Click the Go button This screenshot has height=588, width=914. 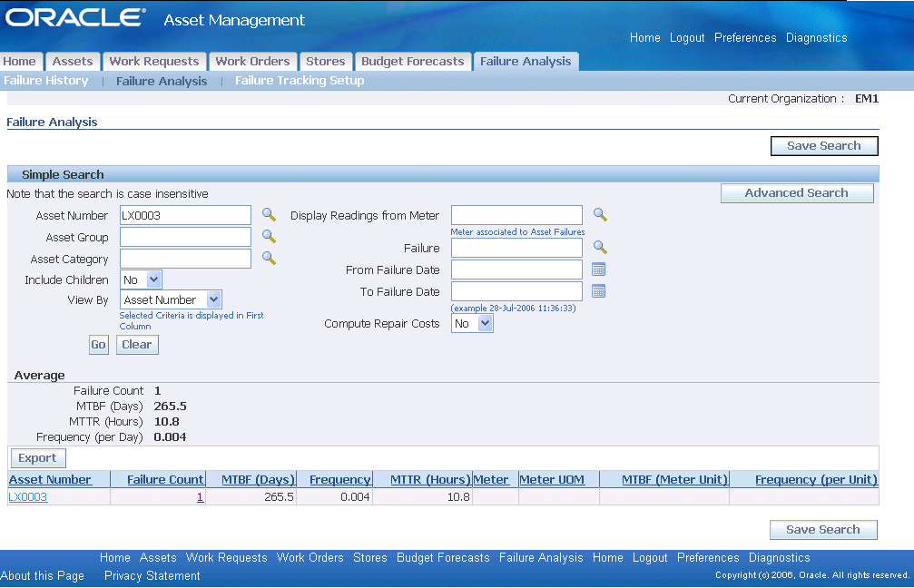click(99, 345)
